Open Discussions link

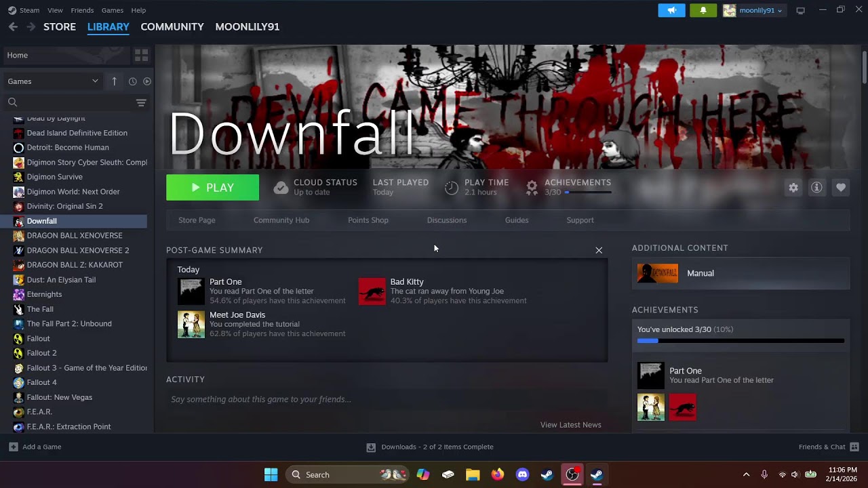447,220
